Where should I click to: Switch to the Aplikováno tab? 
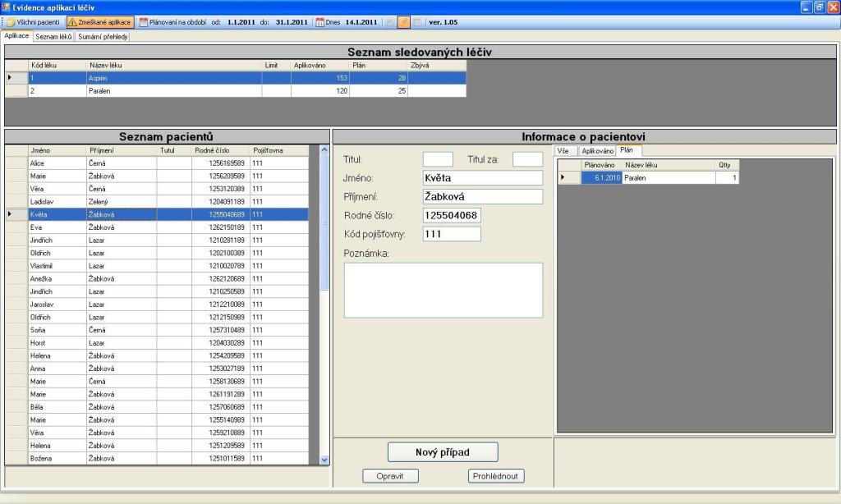point(597,151)
